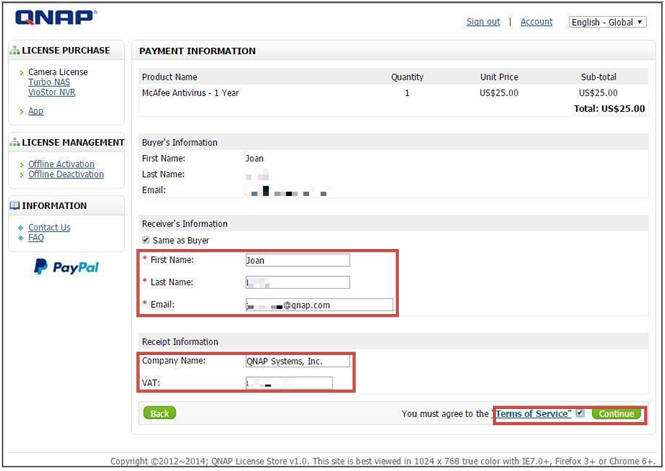The height and width of the screenshot is (471, 665).
Task: Open the Account link
Action: coord(536,22)
